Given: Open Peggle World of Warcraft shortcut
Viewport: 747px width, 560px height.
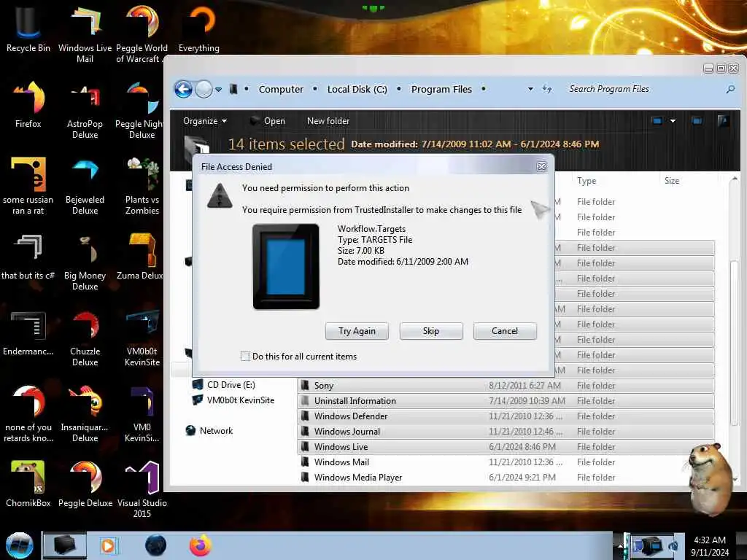Looking at the screenshot, I should pos(142,34).
